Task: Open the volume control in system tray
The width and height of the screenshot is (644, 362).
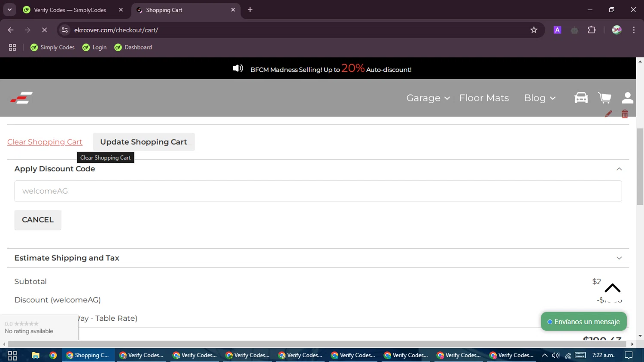Action: pyautogui.click(x=556, y=355)
